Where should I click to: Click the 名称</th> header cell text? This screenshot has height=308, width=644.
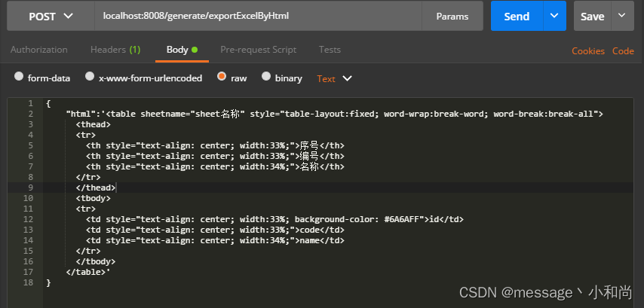tap(322, 167)
